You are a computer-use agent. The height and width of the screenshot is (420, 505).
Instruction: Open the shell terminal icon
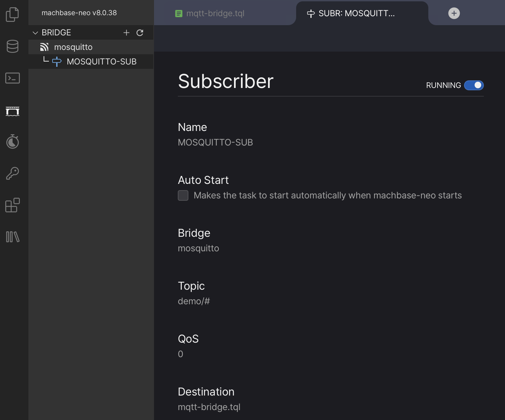(13, 78)
